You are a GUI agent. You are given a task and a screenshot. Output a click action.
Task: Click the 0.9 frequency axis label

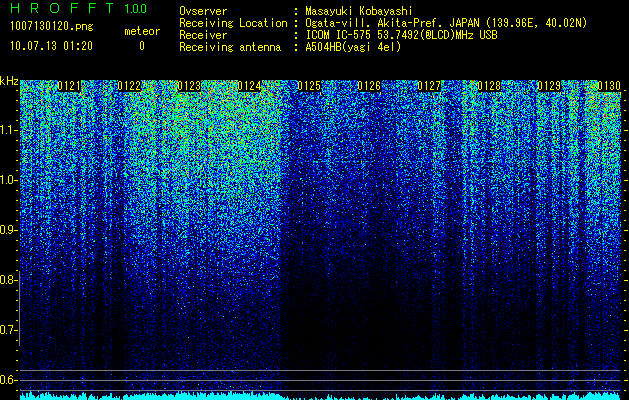[x=8, y=230]
